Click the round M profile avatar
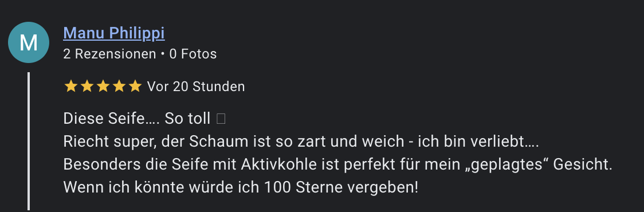The image size is (644, 212). tap(29, 42)
